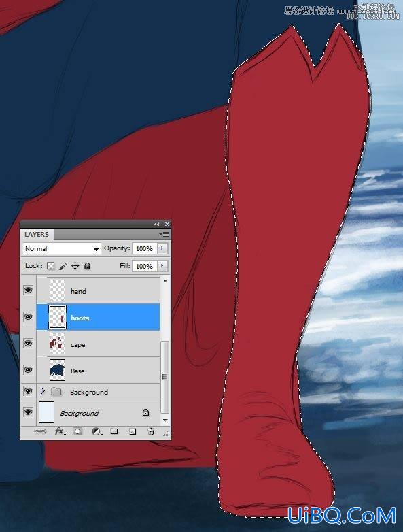The height and width of the screenshot is (532, 403).
Task: Open the Fill slider arrow
Action: click(162, 266)
